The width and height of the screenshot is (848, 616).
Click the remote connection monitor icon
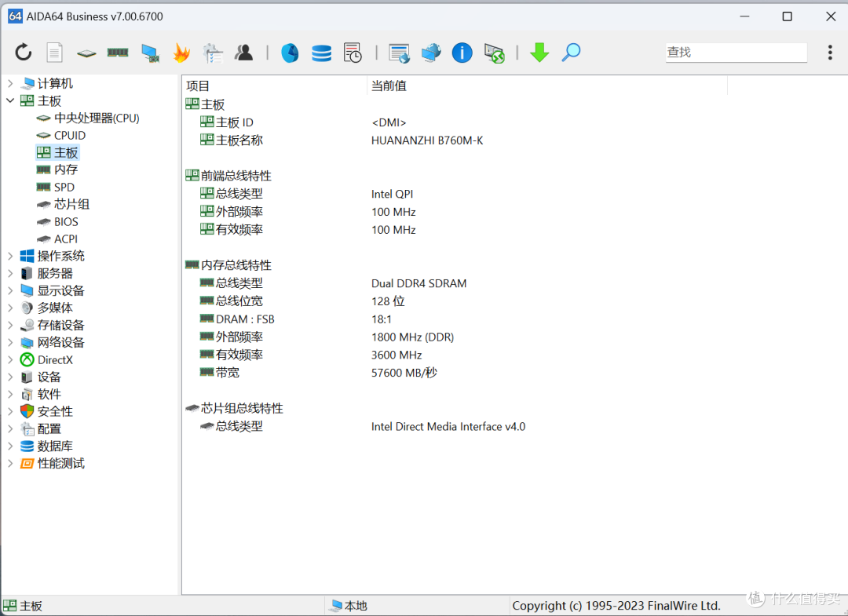click(x=495, y=53)
